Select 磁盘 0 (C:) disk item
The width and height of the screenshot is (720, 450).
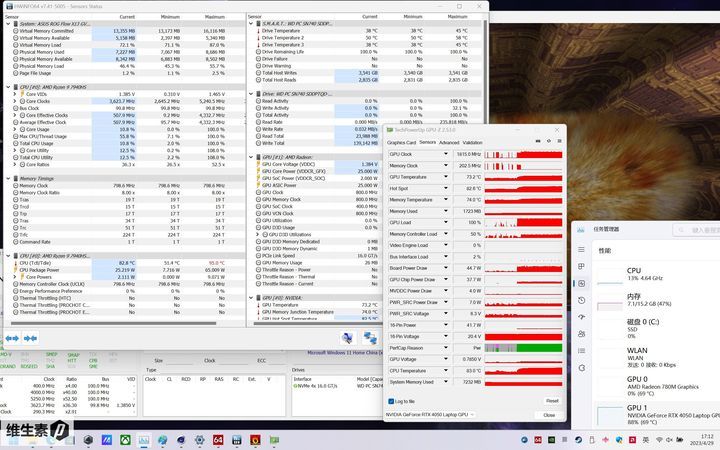(x=658, y=328)
